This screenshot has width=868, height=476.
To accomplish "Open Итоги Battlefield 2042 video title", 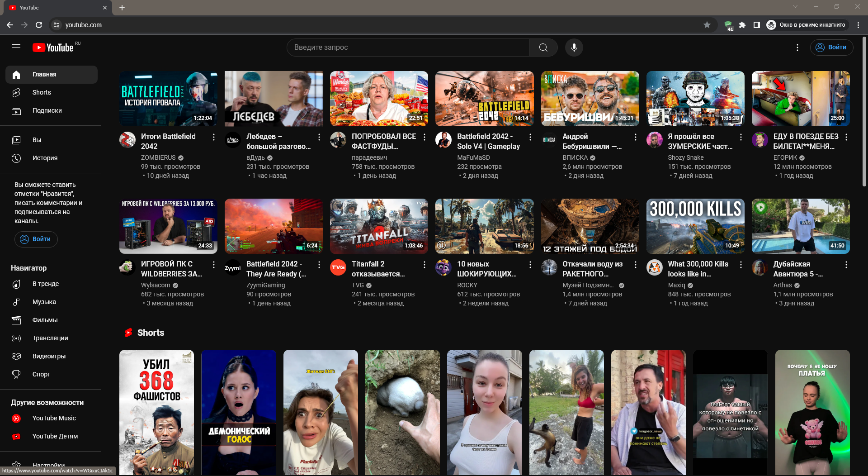I will coord(168,142).
